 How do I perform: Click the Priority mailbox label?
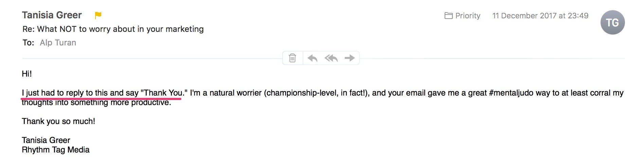pos(468,16)
